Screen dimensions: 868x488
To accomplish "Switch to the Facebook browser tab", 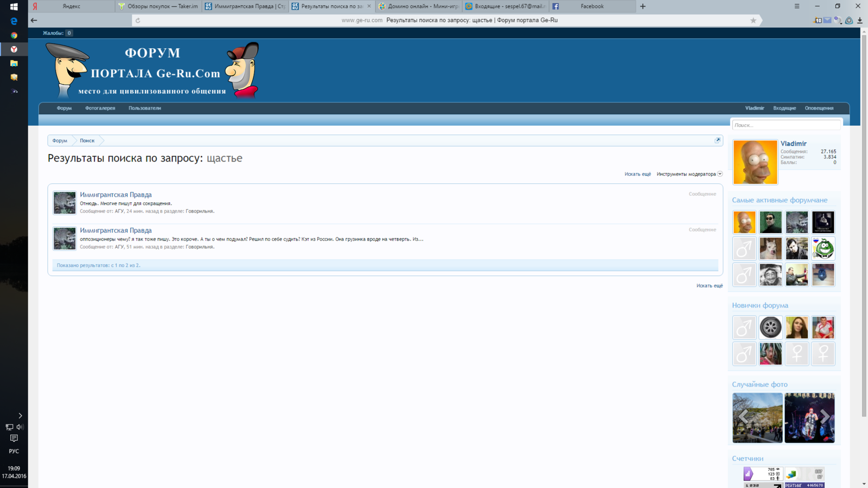I will tap(591, 7).
